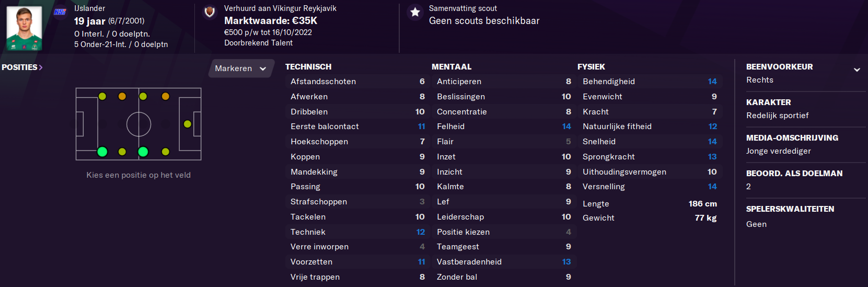Pick the orange attacking winger dot
Screen dimensions: 868x287
[x=166, y=96]
